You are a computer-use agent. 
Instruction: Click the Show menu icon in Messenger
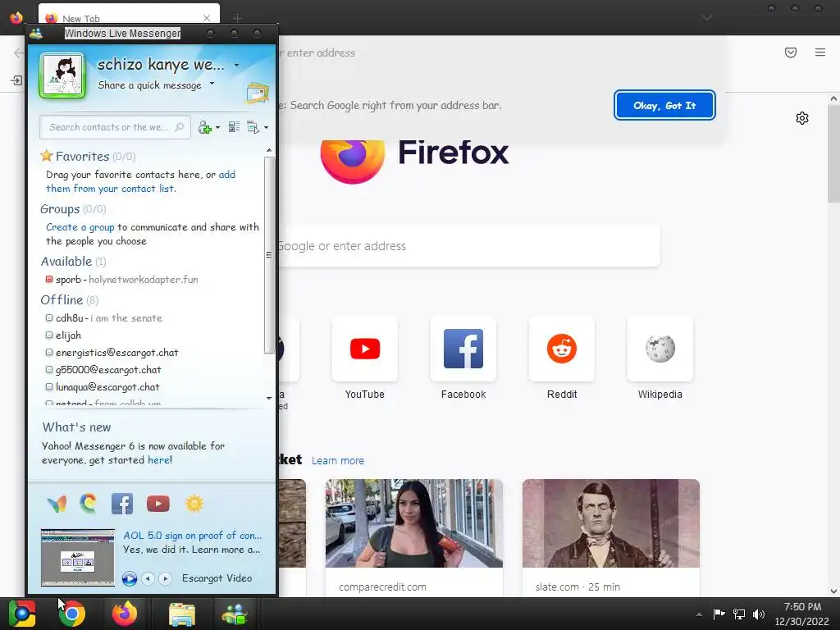[x=253, y=127]
